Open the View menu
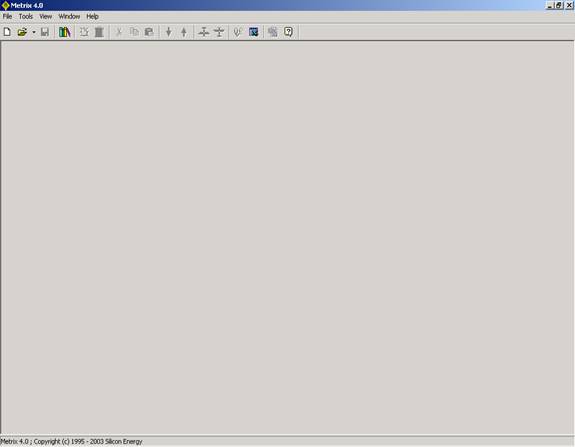575x447 pixels. tap(45, 17)
